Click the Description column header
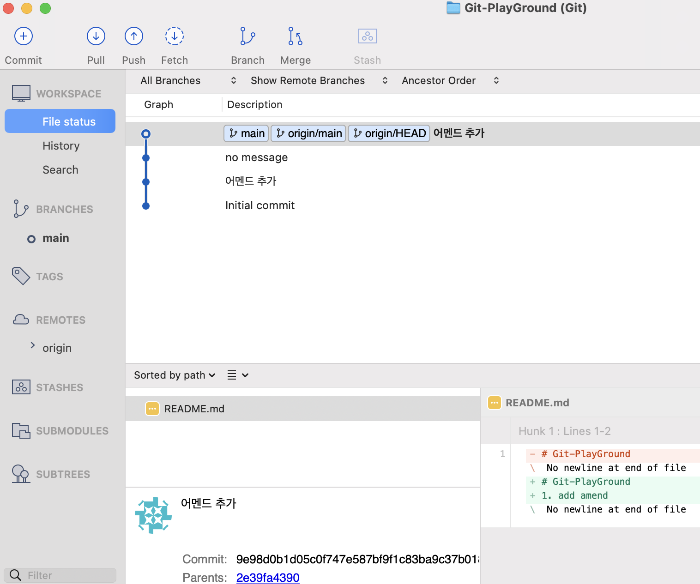700x584 pixels. [x=254, y=104]
